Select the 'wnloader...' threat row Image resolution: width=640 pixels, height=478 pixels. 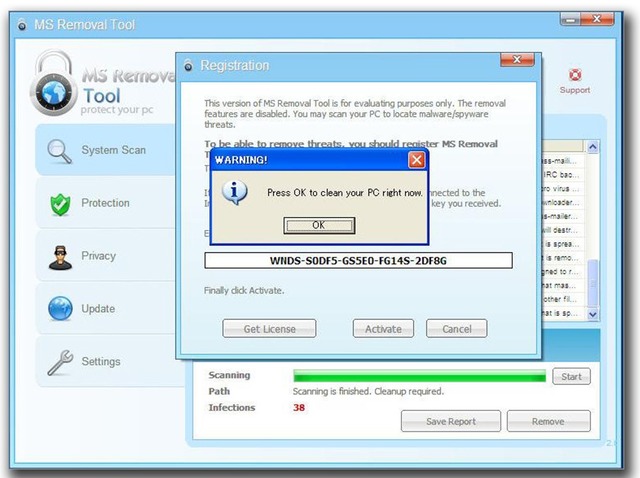click(x=562, y=202)
